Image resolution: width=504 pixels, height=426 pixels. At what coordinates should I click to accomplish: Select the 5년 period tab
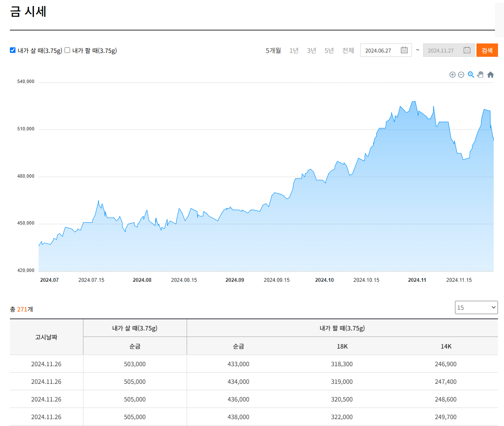pyautogui.click(x=329, y=50)
